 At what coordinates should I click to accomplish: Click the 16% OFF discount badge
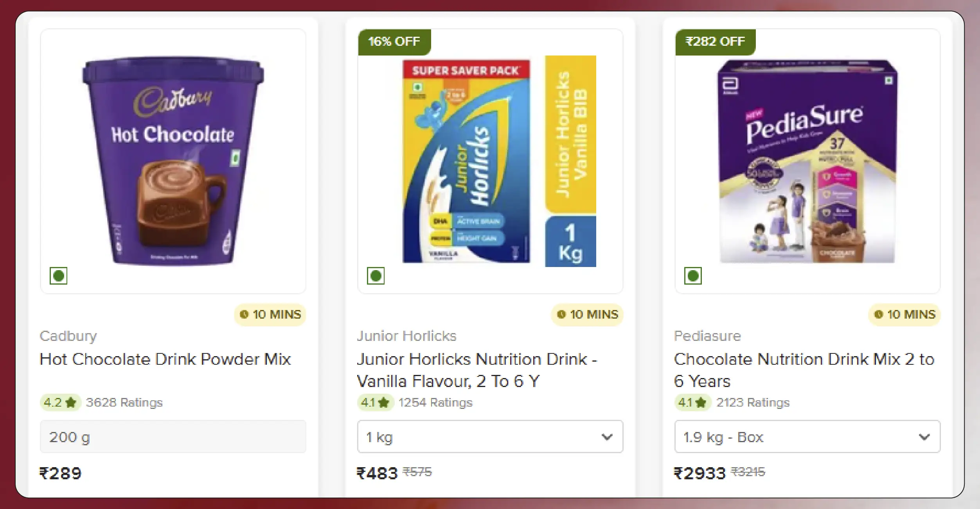coord(394,42)
